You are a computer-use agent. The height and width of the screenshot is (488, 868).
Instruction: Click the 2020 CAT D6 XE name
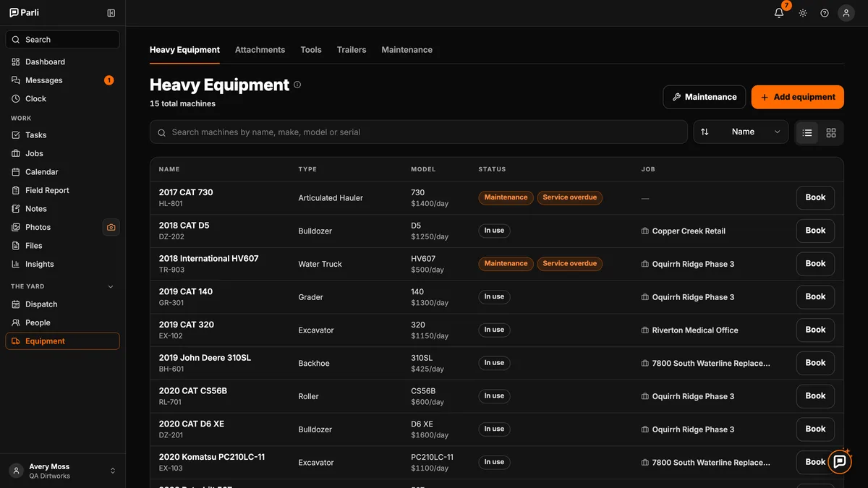pos(192,424)
